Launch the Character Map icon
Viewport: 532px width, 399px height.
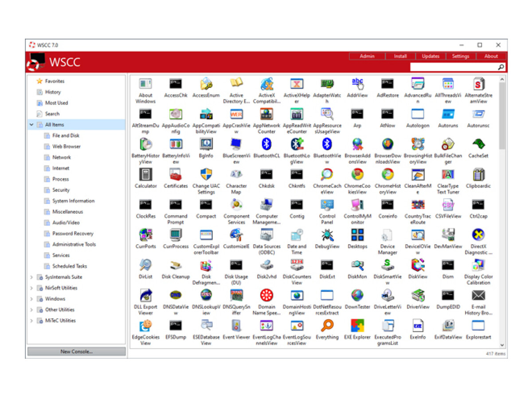(236, 174)
